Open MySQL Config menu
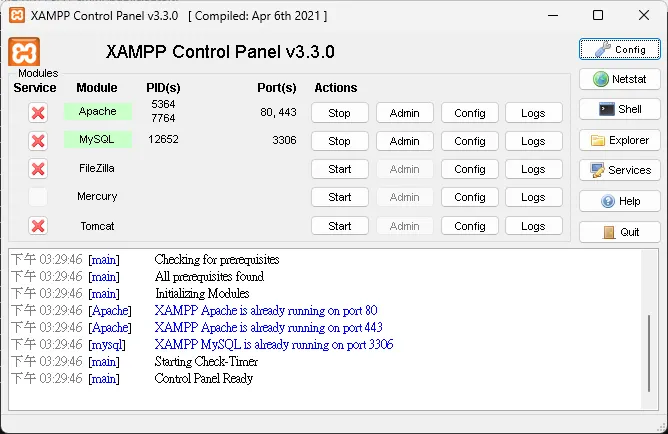This screenshot has width=668, height=434. coord(470,141)
